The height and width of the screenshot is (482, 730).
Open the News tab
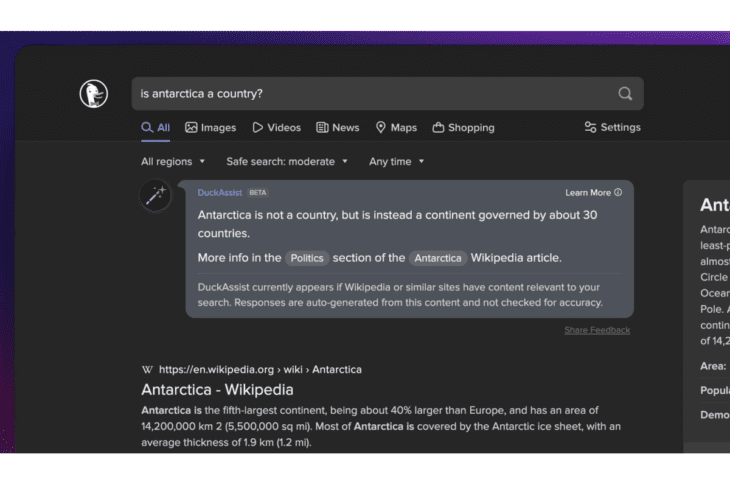[338, 128]
